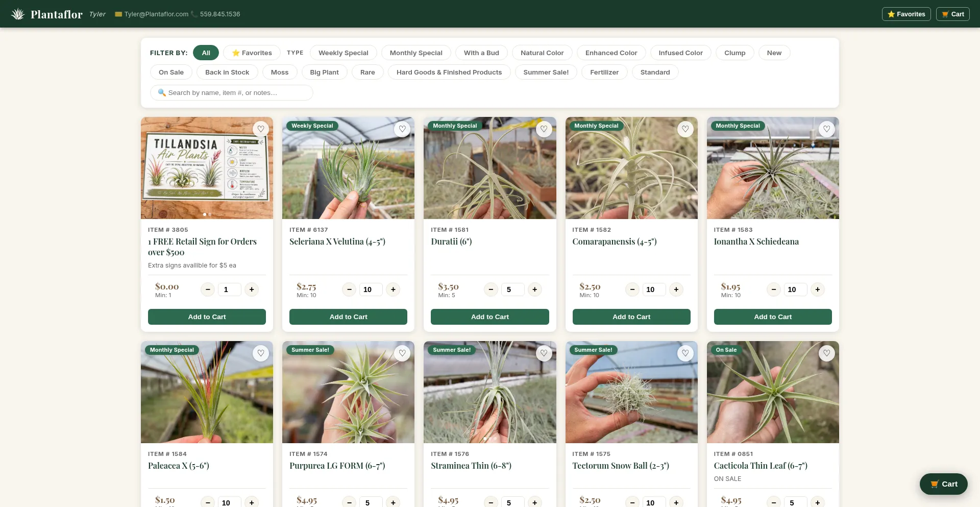Viewport: 980px width, 507px height.
Task: Filter by Moss
Action: click(280, 72)
